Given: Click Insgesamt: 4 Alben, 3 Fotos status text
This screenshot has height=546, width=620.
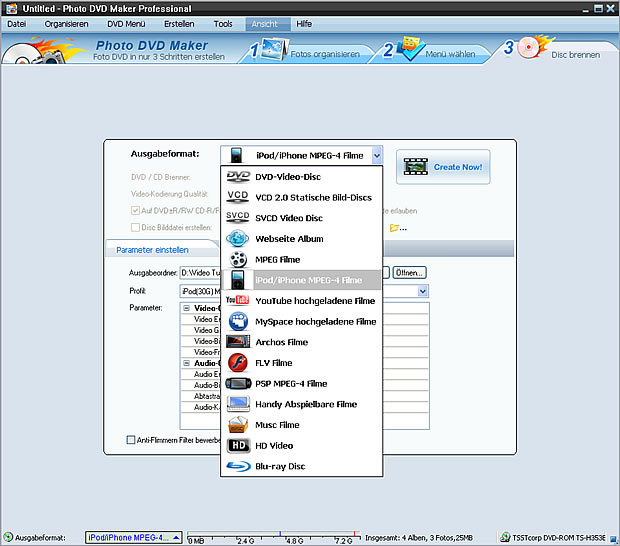Looking at the screenshot, I should tap(419, 538).
